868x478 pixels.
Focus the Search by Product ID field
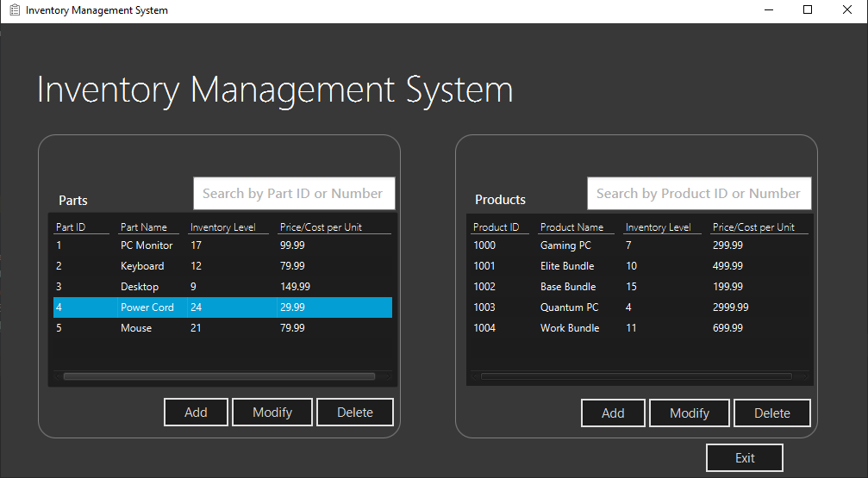699,194
